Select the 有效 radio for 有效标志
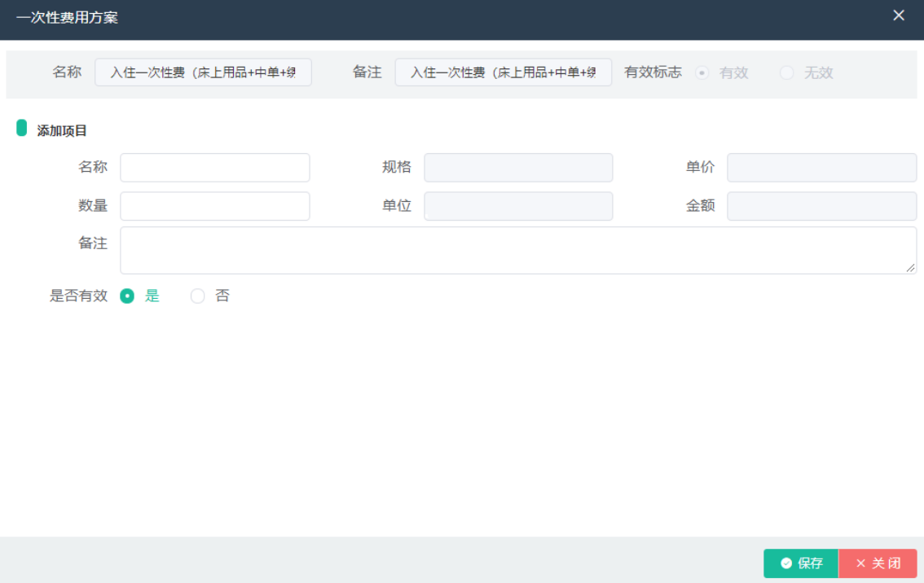The image size is (924, 583). click(702, 72)
